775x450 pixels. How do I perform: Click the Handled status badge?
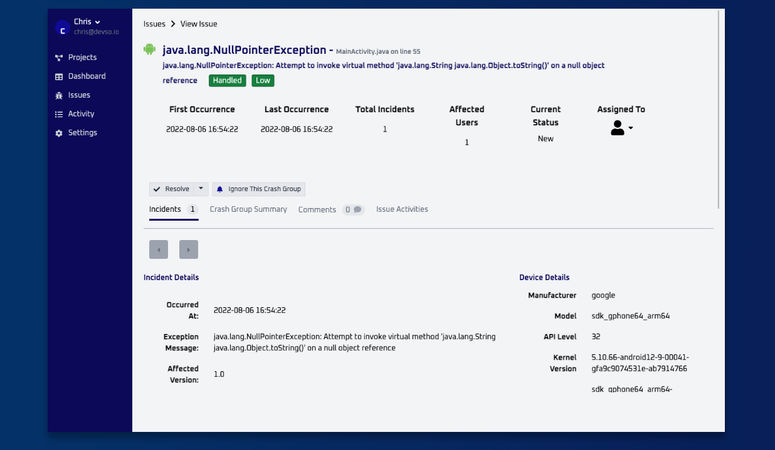[227, 81]
